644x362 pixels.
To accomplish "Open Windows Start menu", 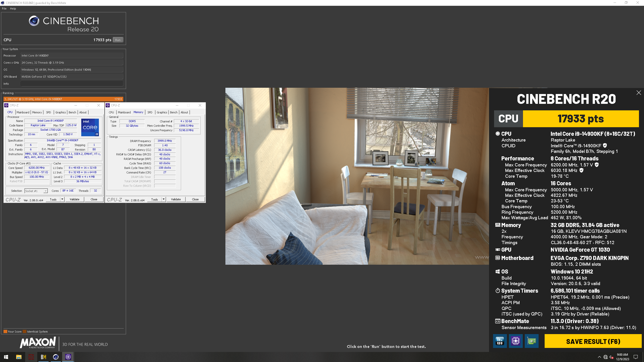I will pos(6,357).
